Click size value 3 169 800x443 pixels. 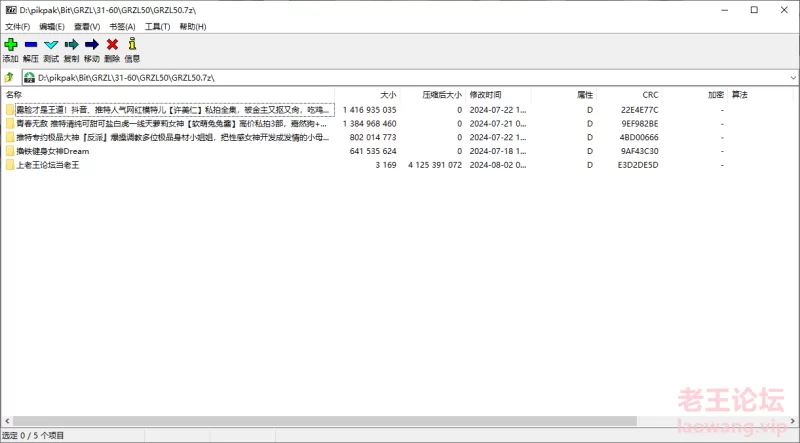click(386, 165)
